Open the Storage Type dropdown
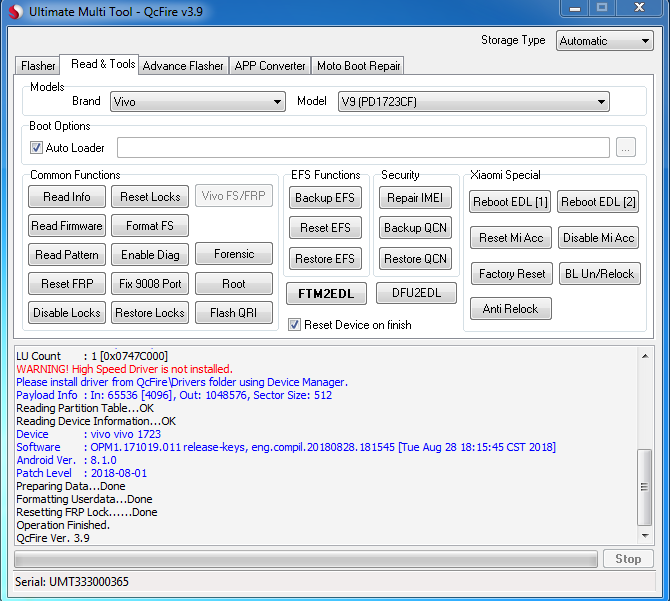Screen dimensions: 670x601 (x=605, y=41)
